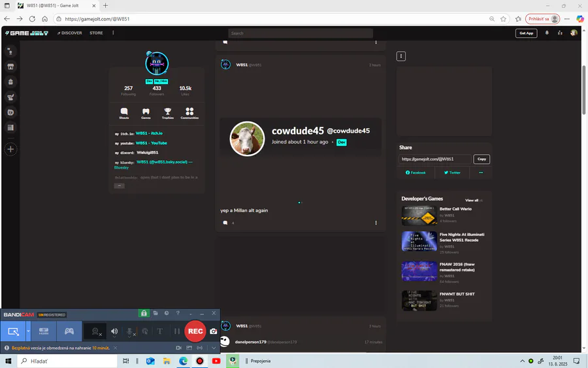This screenshot has width=588, height=368.
Task: Expand Bandicam screen mode dropdown arrow
Action: [x=28, y=331]
